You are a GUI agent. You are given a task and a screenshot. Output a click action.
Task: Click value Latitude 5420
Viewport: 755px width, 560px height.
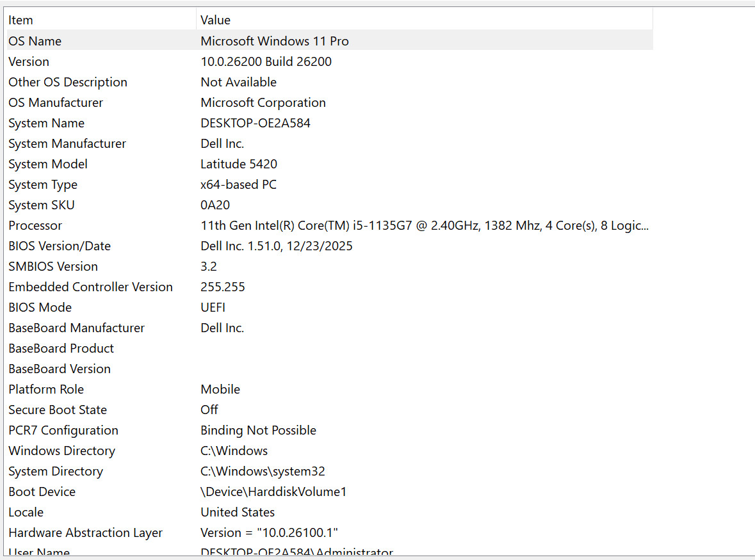coord(238,164)
